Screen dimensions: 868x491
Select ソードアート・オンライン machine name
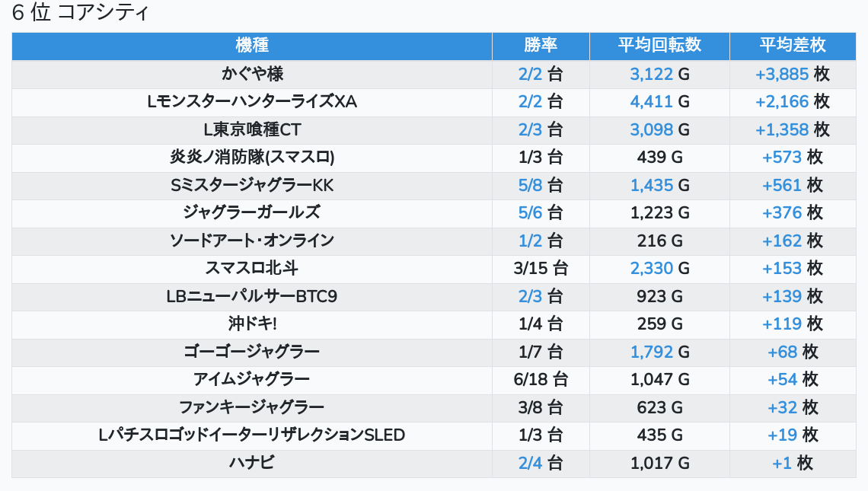pyautogui.click(x=252, y=241)
